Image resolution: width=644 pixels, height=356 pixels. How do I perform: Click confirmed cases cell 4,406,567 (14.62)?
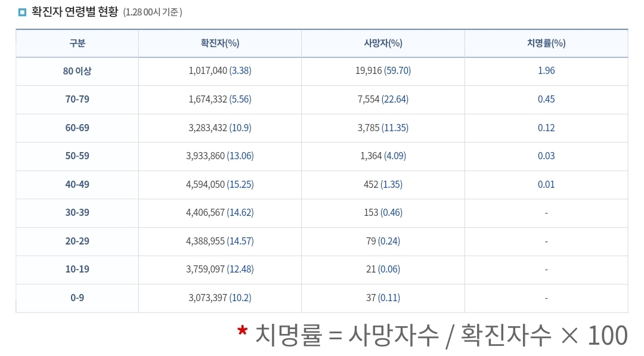[x=219, y=213]
